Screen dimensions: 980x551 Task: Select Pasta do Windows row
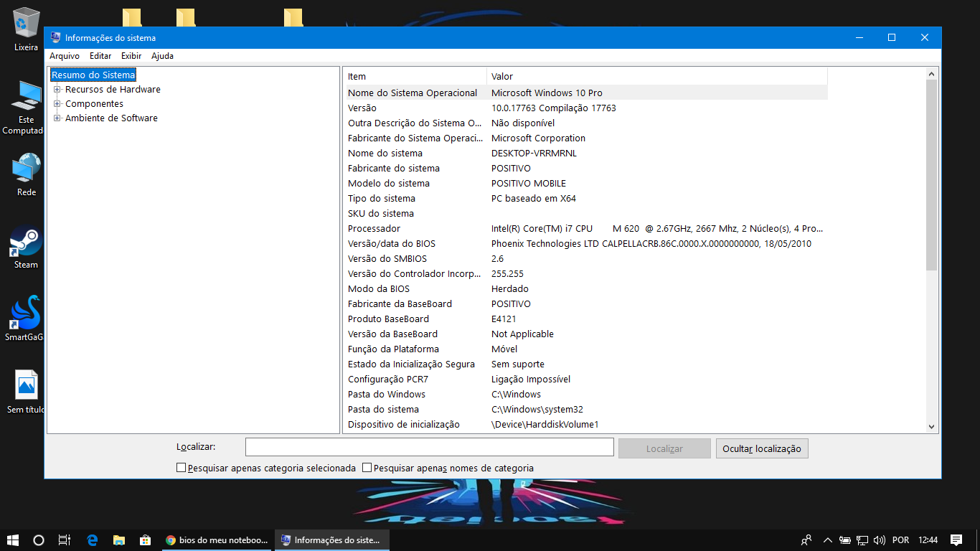point(585,394)
